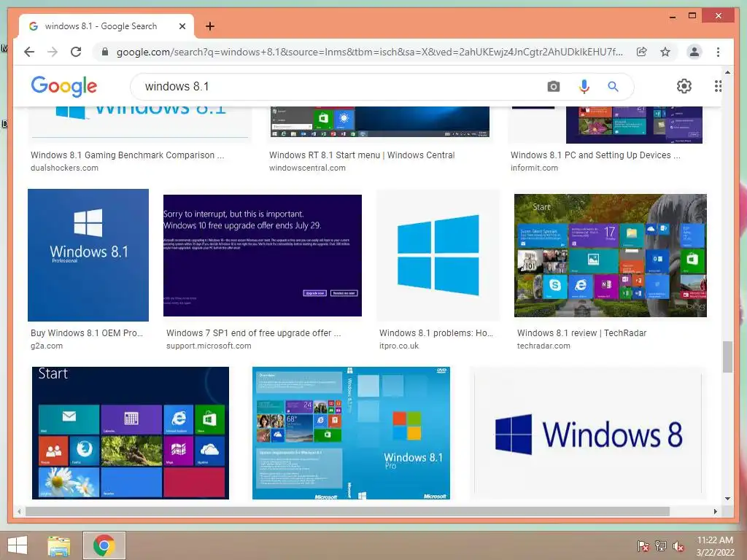Select the Windows Central start menu thumbnail
The height and width of the screenshot is (560, 747).
(379, 122)
